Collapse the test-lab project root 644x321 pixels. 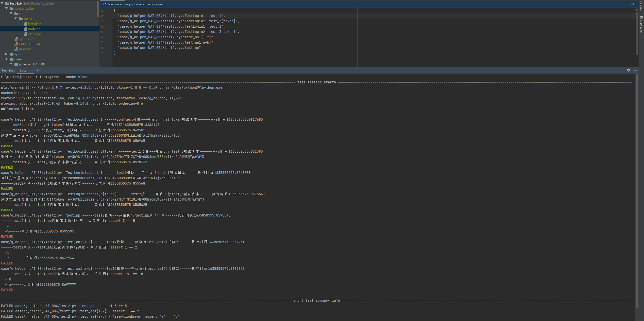(2, 3)
